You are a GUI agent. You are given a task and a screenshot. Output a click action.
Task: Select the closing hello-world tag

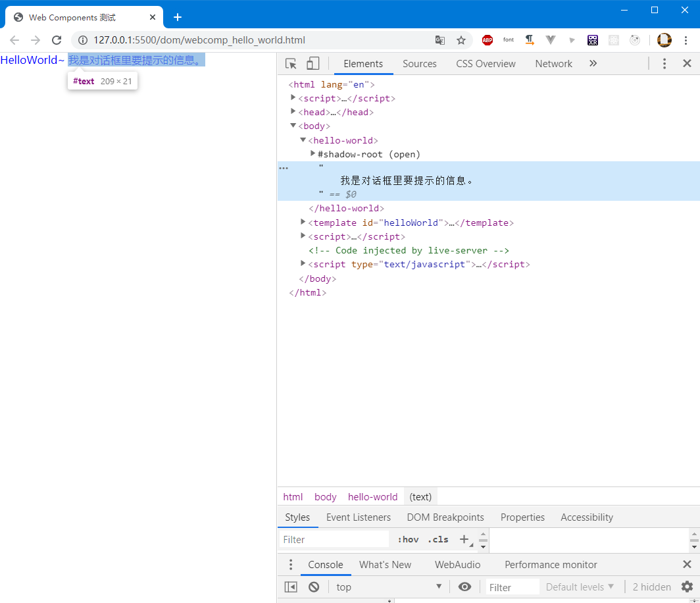coord(347,208)
